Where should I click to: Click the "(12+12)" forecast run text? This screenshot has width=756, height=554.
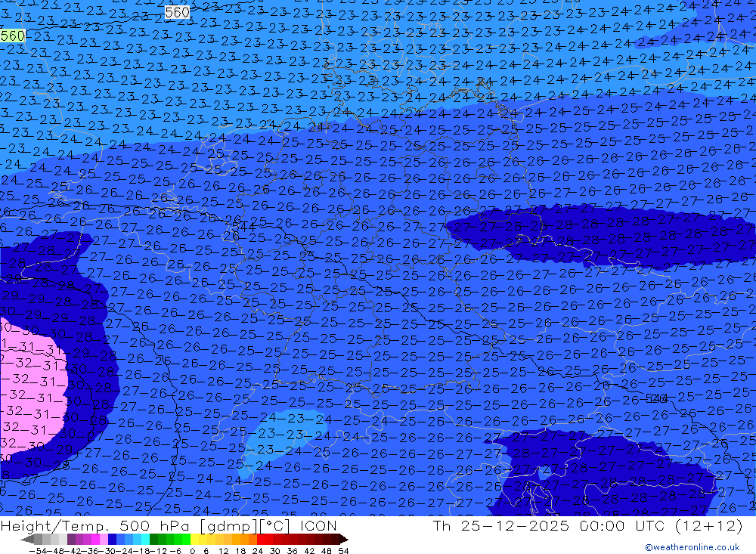click(x=709, y=525)
